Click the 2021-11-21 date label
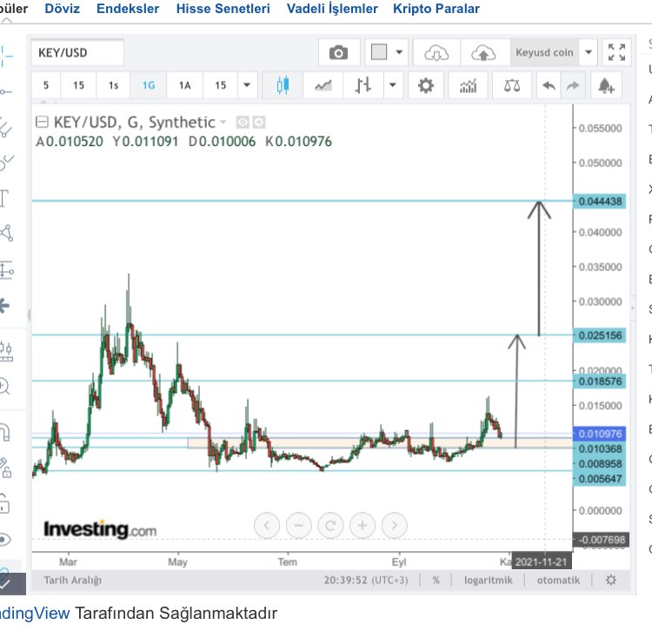Viewport: 652px width, 644px height. tap(542, 562)
